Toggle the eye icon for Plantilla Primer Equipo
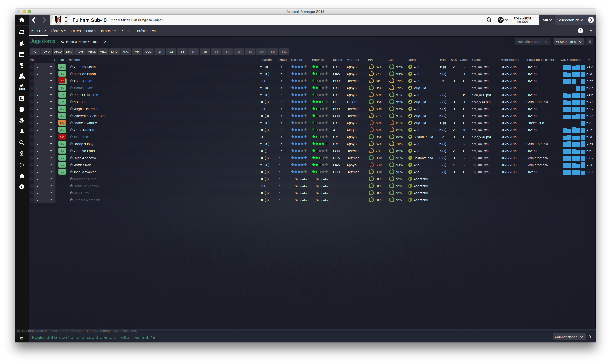Screen dimensions: 611x364 point(63,42)
